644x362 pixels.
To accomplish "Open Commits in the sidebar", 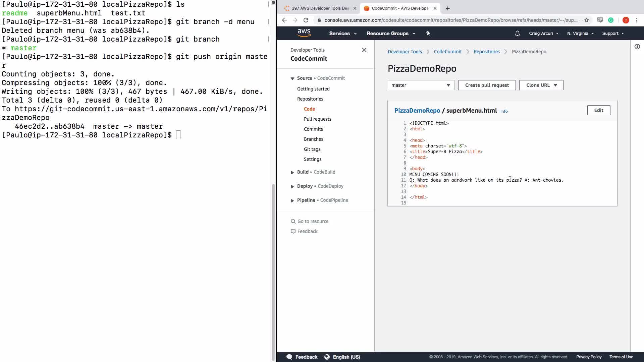I will 313,129.
